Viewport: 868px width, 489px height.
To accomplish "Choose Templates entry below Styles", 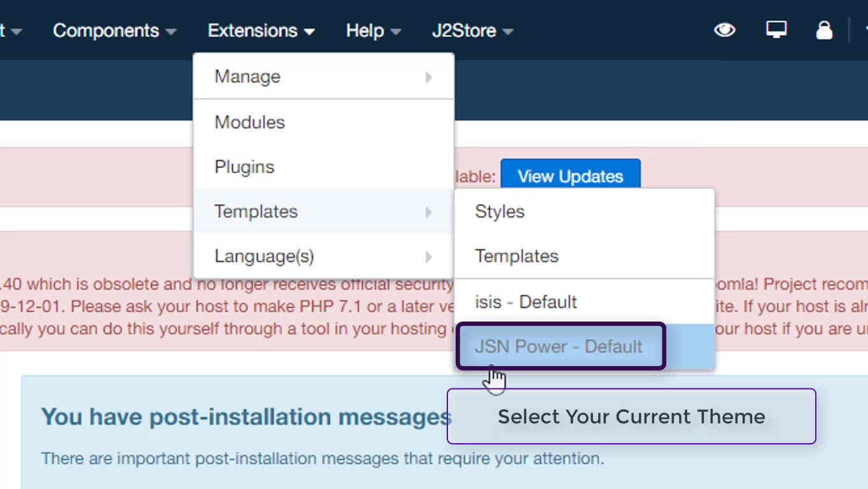I will click(517, 256).
